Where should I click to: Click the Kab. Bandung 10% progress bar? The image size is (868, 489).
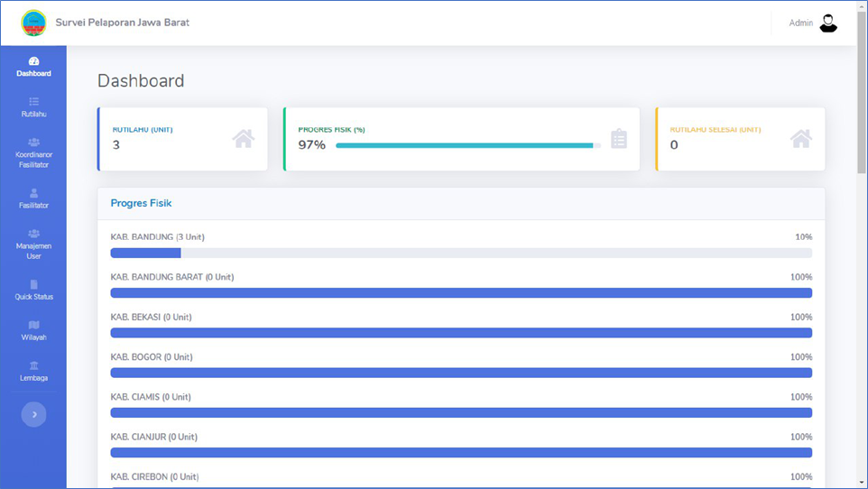point(460,254)
